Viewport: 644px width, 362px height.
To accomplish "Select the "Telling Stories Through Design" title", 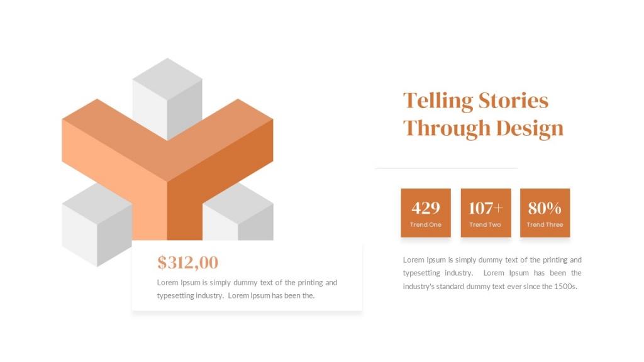I will point(482,114).
